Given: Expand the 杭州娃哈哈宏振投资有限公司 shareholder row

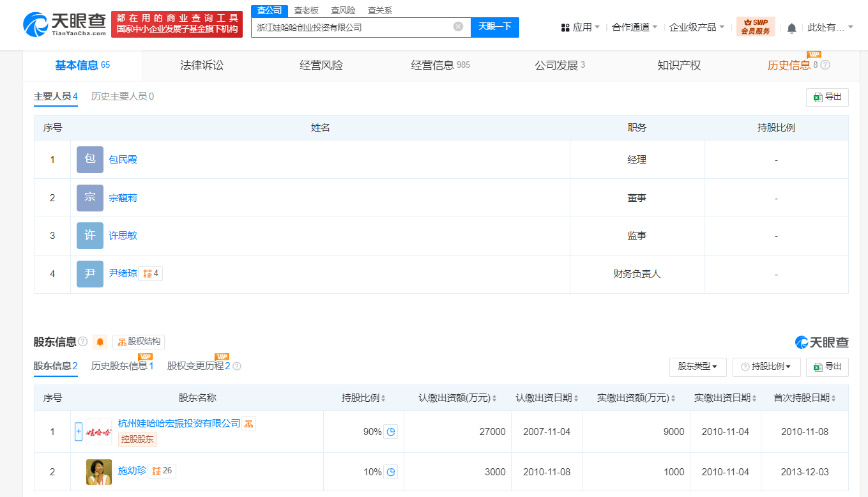Looking at the screenshot, I should point(79,432).
